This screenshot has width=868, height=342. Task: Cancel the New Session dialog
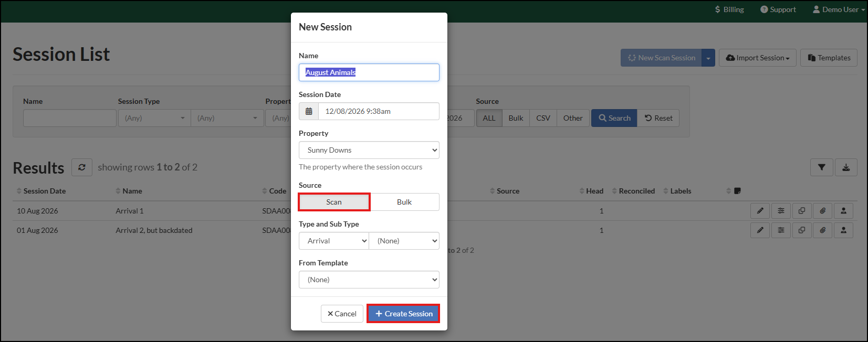[x=342, y=314]
